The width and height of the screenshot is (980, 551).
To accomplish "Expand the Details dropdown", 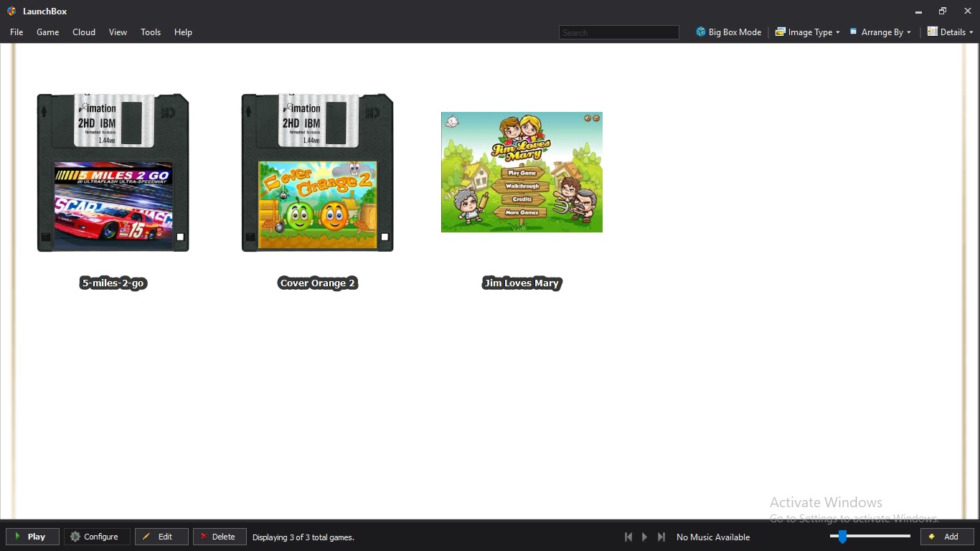I will pos(951,32).
